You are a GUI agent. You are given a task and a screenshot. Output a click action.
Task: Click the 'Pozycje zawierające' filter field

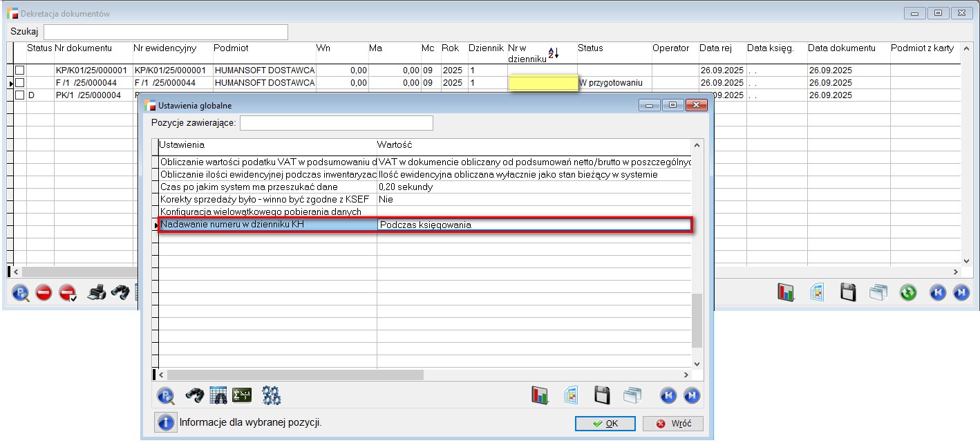tap(336, 123)
